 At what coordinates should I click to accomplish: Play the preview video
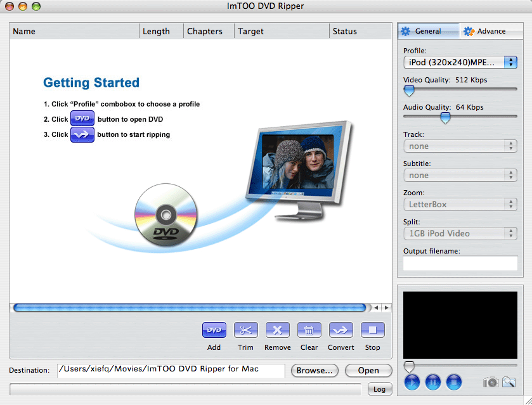[412, 382]
